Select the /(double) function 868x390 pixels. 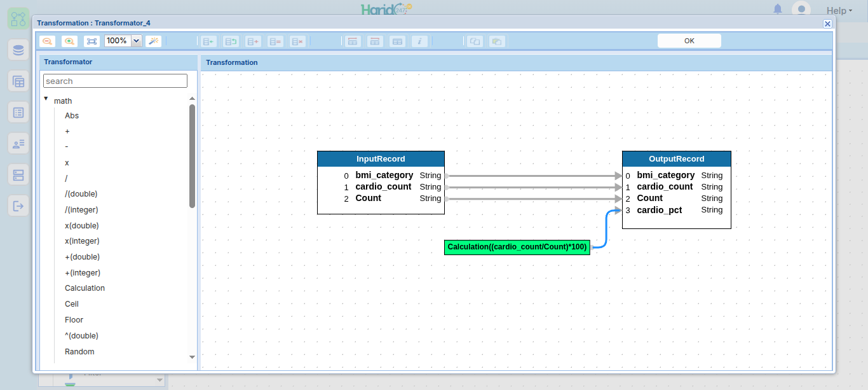(81, 194)
